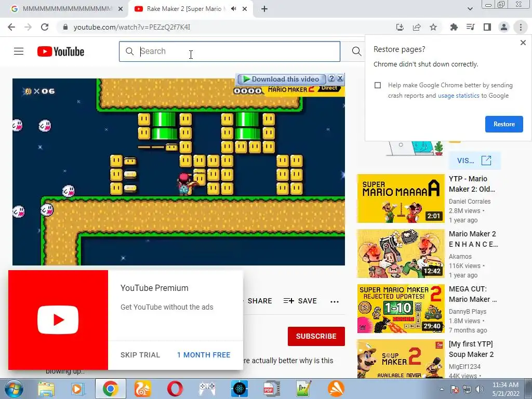This screenshot has width=532, height=399.
Task: Open Windows Explorer from the taskbar
Action: click(46, 389)
